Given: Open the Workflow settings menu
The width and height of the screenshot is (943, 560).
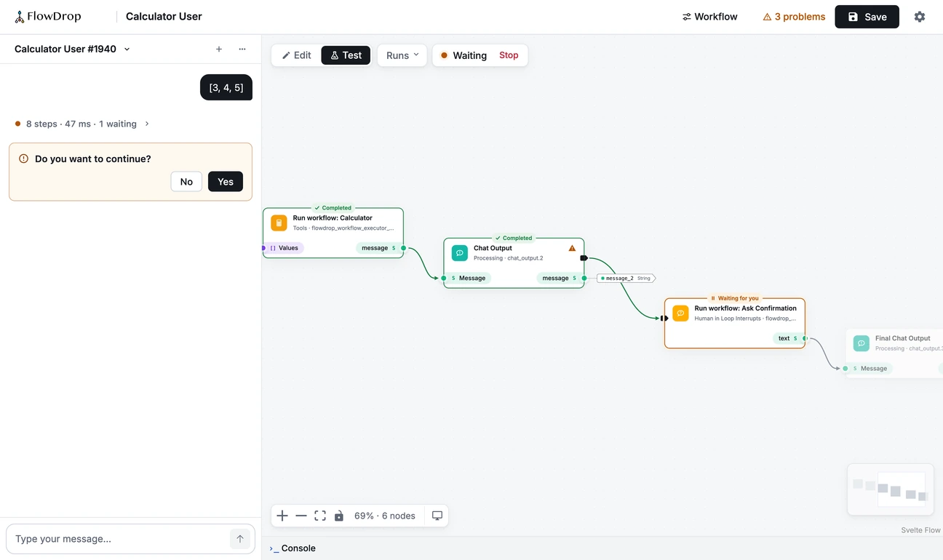Looking at the screenshot, I should click(710, 17).
